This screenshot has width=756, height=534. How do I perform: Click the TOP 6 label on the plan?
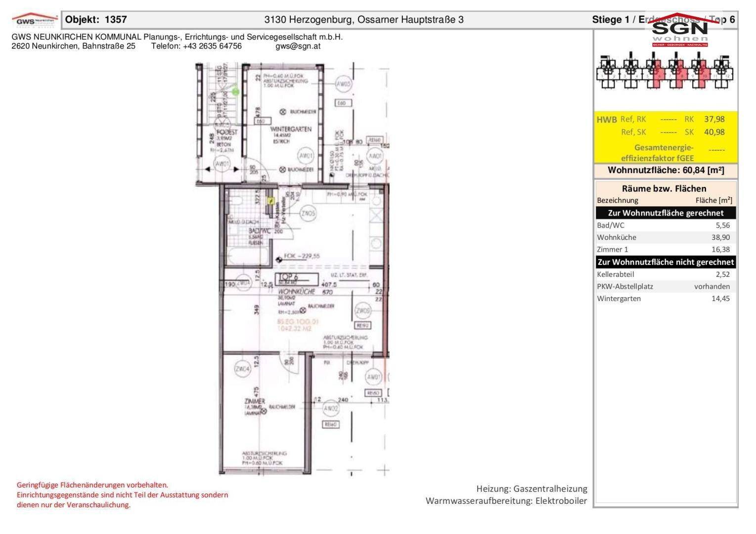[x=289, y=277]
